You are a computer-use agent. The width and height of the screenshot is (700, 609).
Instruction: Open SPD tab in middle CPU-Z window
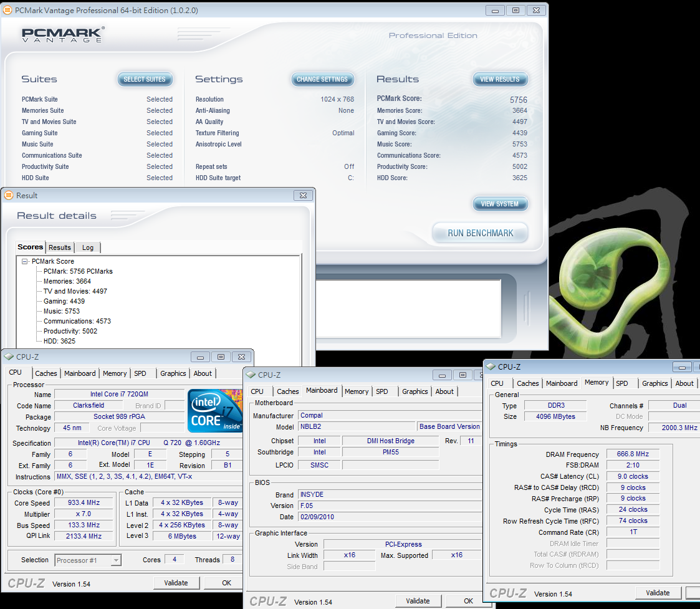coord(382,391)
